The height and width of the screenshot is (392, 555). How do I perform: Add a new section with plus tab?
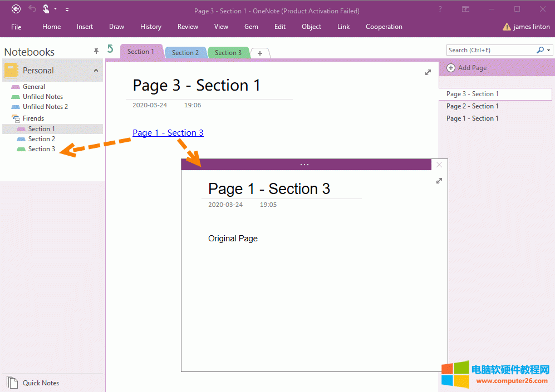260,53
